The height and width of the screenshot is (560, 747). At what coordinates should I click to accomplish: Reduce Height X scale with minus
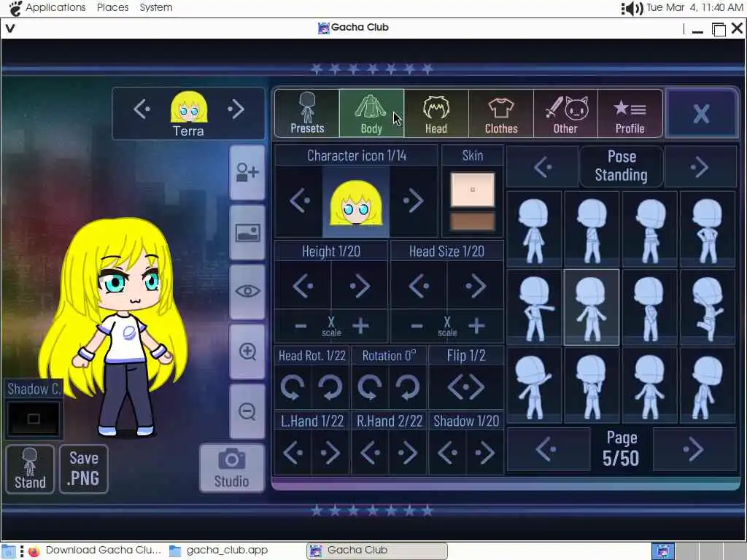pyautogui.click(x=301, y=326)
